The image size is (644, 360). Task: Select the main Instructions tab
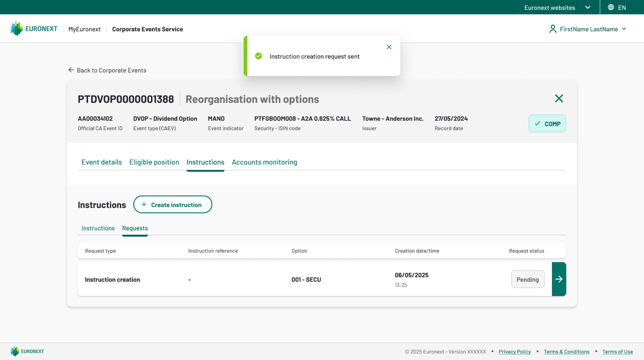(205, 162)
